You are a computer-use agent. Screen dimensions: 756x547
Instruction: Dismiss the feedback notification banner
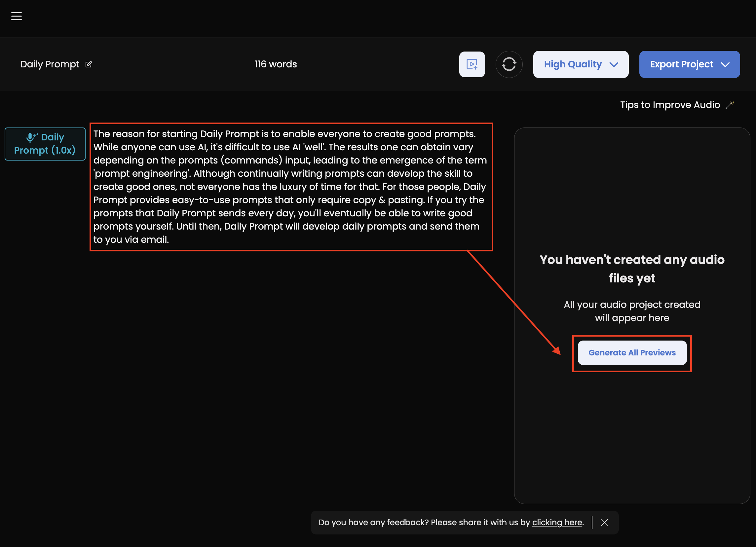[604, 522]
